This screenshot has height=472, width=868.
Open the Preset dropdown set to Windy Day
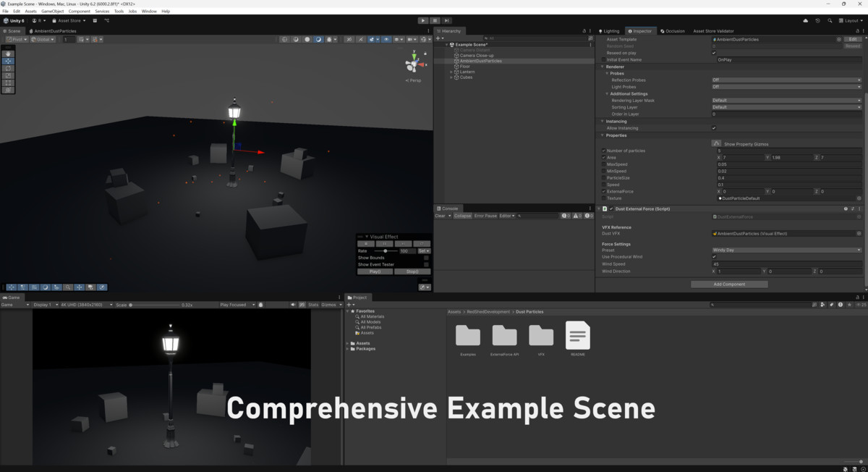point(785,250)
